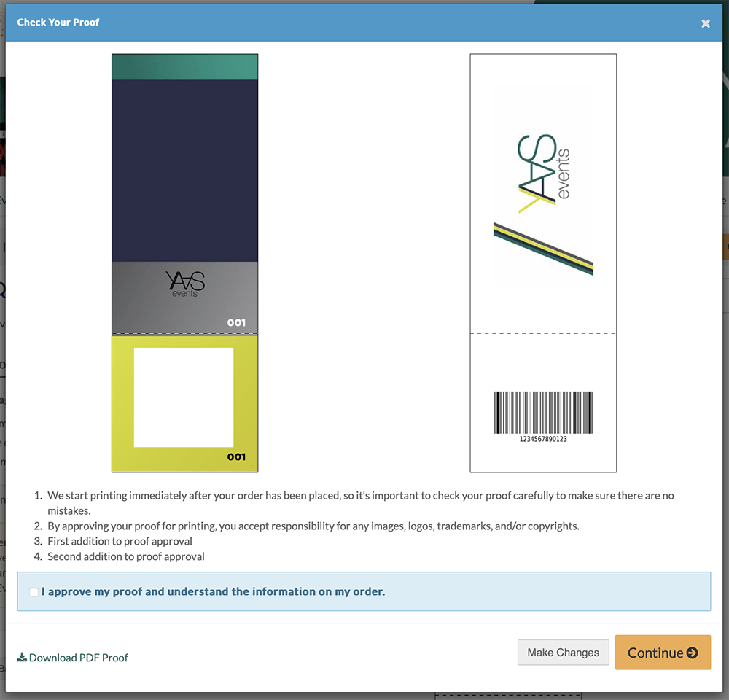Click the 001 number on the gray section
The width and height of the screenshot is (729, 700).
coord(236,322)
